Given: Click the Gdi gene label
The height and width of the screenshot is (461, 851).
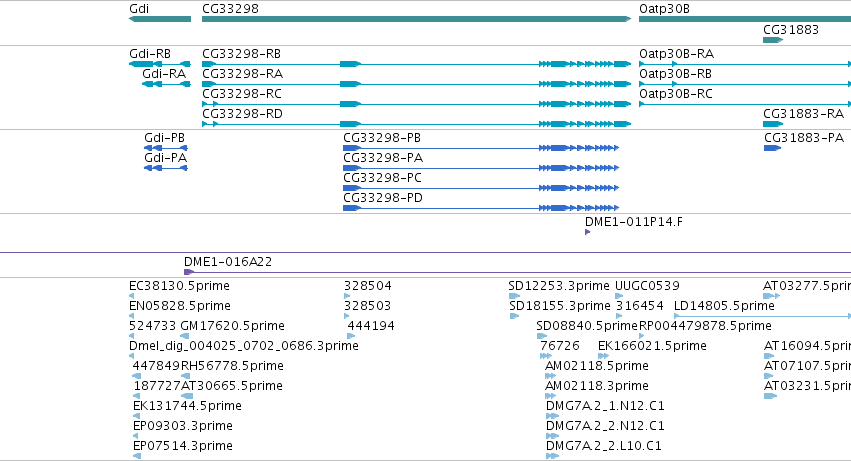Looking at the screenshot, I should (139, 9).
